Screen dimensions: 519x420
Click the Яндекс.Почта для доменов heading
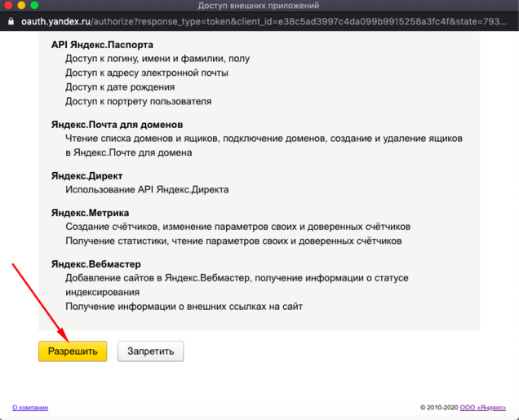pos(117,125)
